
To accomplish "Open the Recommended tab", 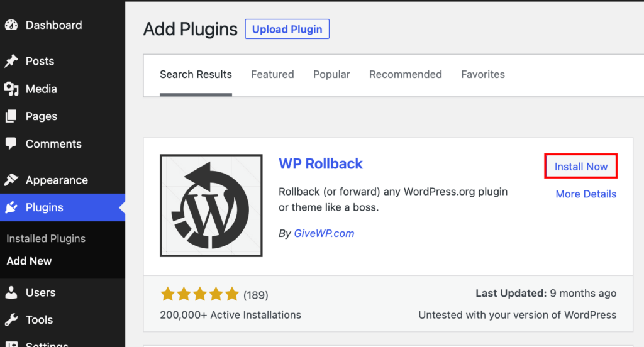I will point(405,74).
